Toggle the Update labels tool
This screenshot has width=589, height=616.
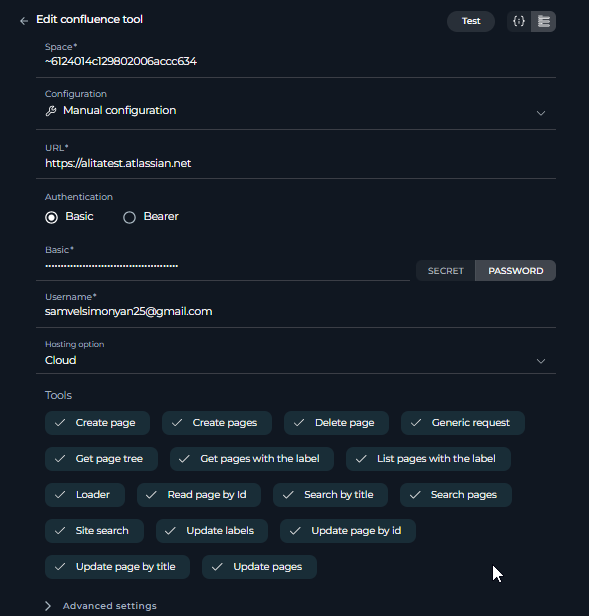click(212, 531)
